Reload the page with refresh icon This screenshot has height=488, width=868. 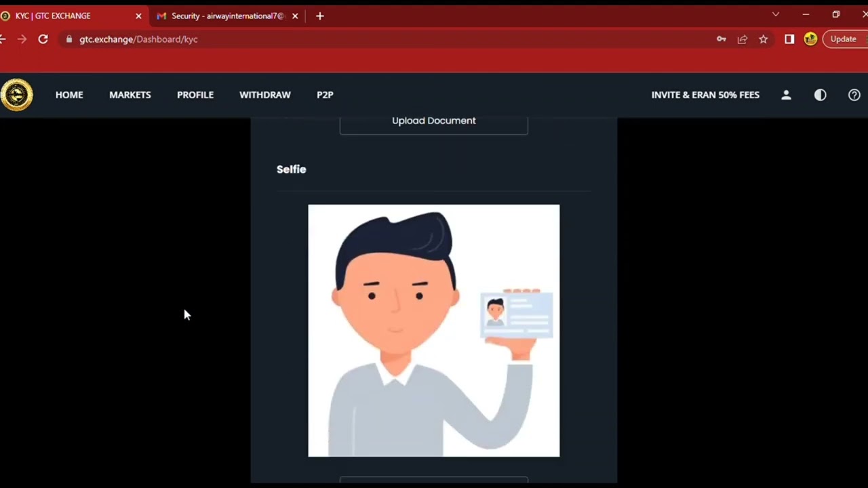43,39
